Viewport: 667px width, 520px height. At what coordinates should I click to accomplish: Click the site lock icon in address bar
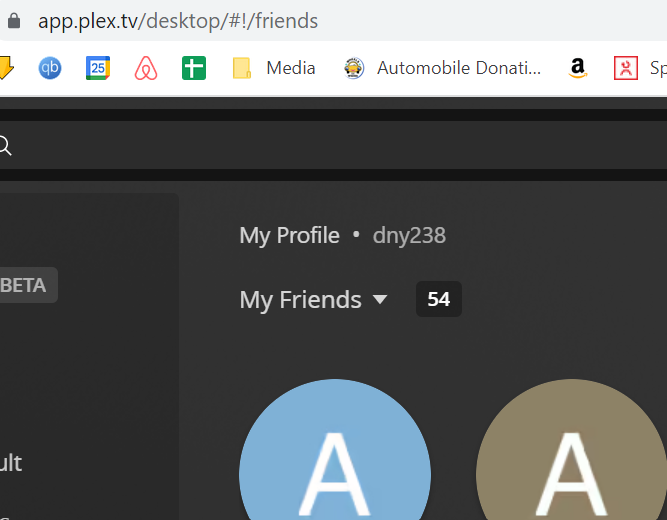click(x=14, y=21)
